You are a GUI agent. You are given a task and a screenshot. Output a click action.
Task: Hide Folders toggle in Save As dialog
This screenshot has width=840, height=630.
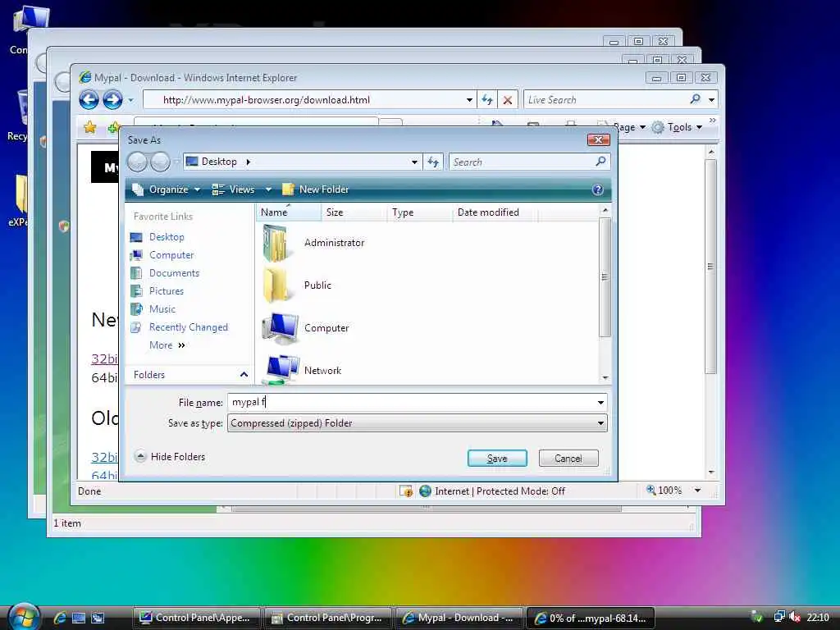point(170,456)
